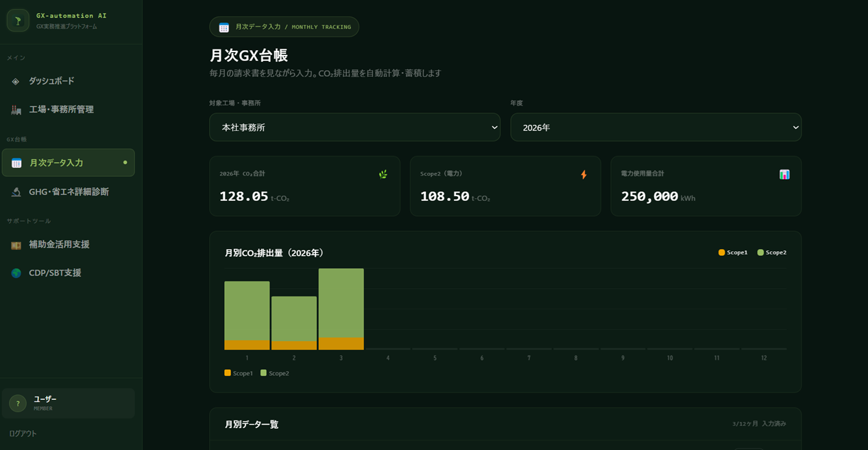This screenshot has width=868, height=450.
Task: Click the Scope1 orange swatch in top-right legend
Action: tap(721, 252)
